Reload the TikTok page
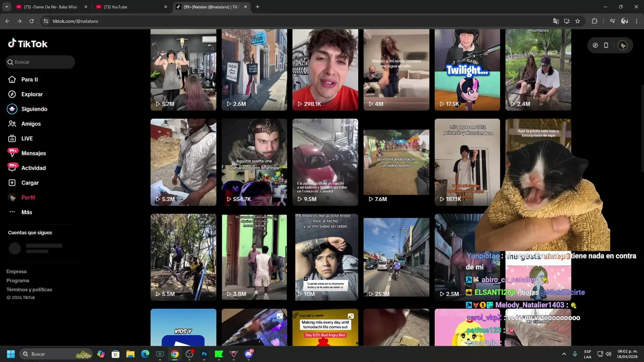 (31, 21)
